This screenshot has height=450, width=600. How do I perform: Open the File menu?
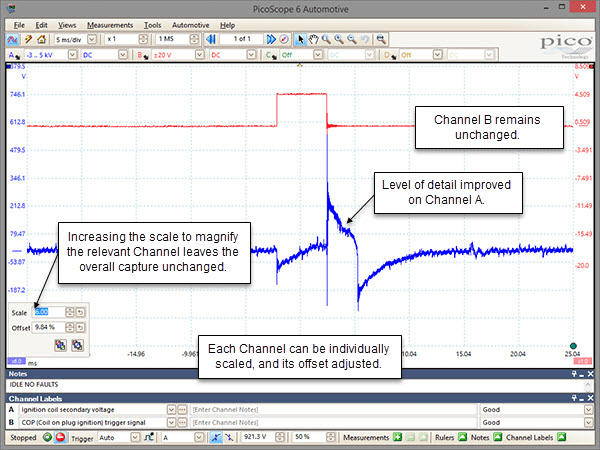(19, 25)
